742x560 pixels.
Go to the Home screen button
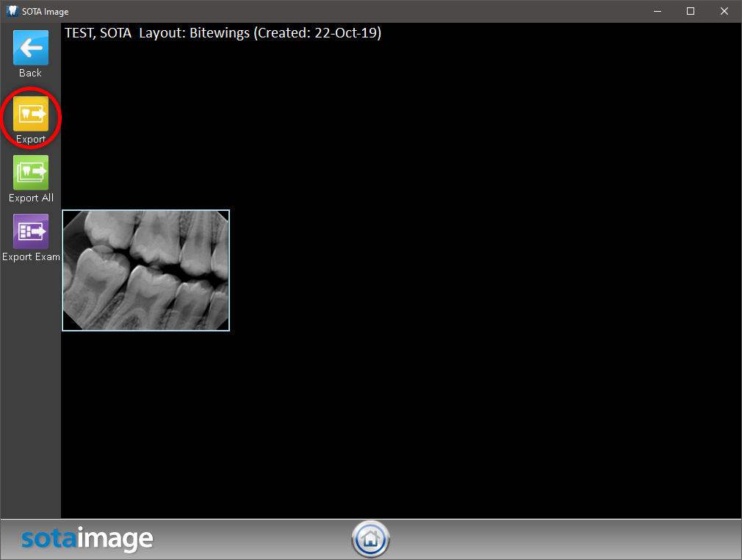coord(370,539)
